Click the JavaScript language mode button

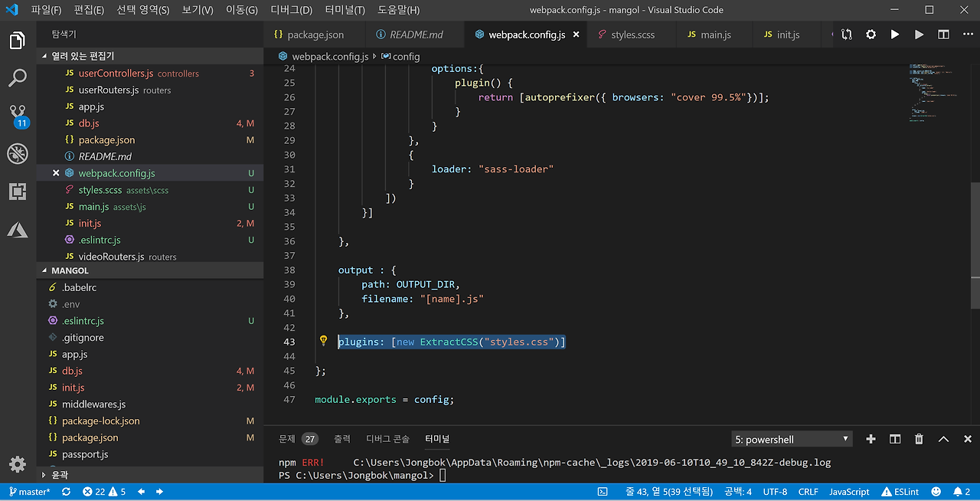click(849, 492)
